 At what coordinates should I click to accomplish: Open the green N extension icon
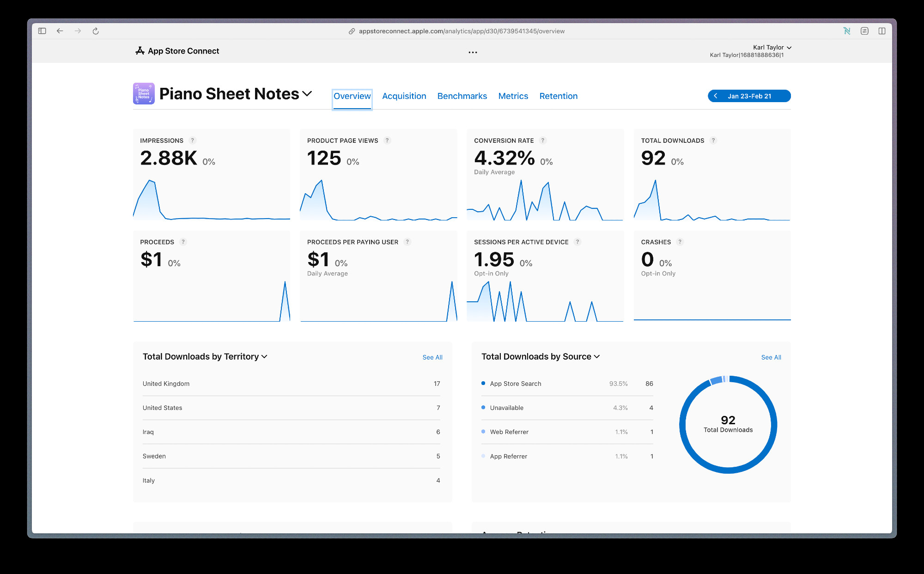(x=847, y=31)
